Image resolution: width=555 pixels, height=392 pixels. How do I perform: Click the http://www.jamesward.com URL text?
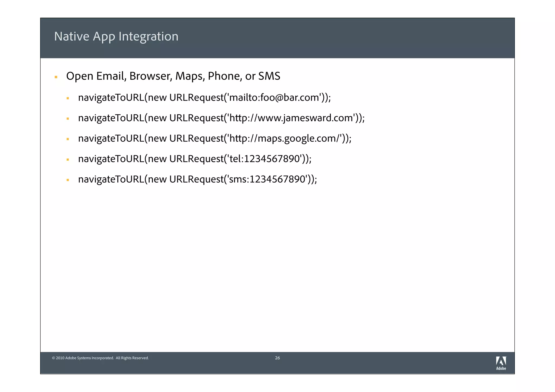coord(292,118)
